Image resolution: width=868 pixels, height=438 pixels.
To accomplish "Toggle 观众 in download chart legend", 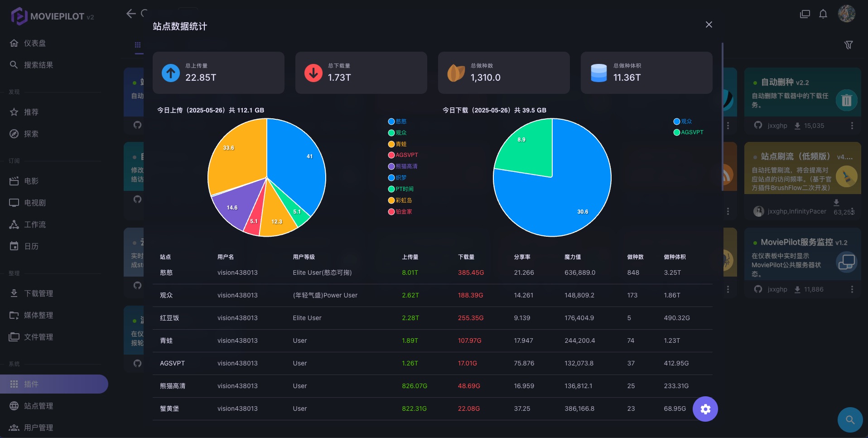I will (683, 122).
